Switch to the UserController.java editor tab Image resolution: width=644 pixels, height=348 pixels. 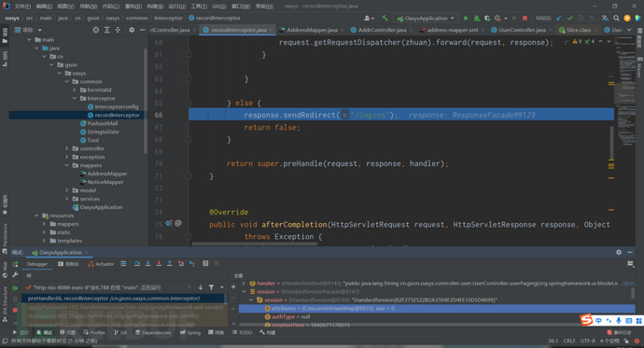(522, 30)
